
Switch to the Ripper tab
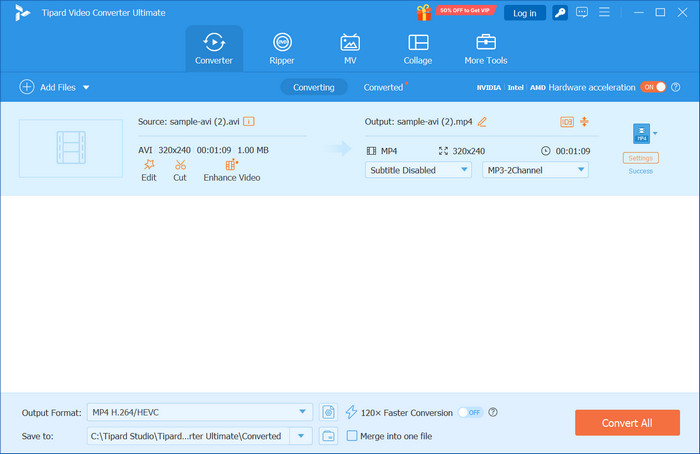(x=282, y=49)
